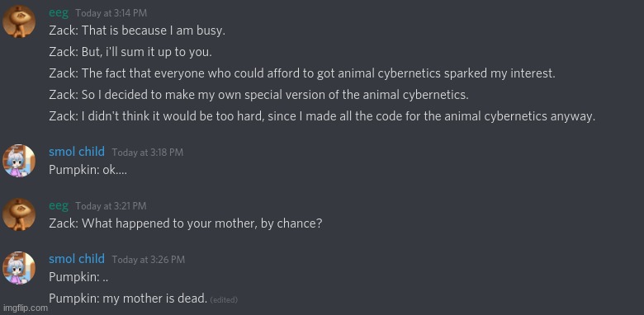Select the 'my mother is dead.' message
644x315 pixels.
pyautogui.click(x=128, y=299)
